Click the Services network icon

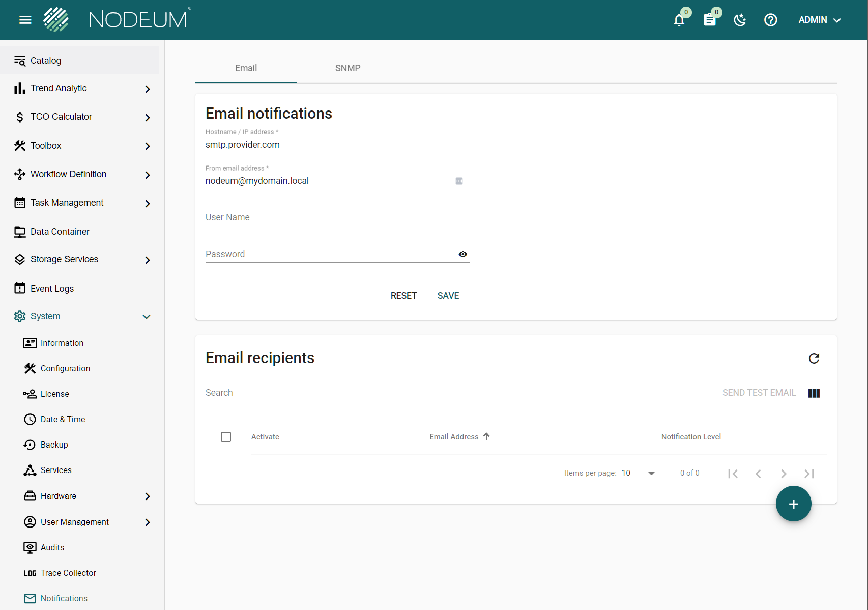(30, 470)
